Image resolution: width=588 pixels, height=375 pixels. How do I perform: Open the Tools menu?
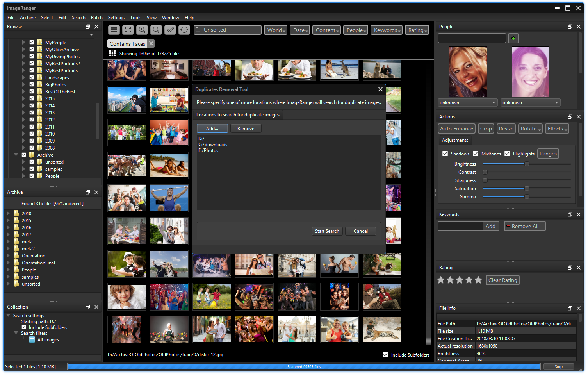coord(135,18)
